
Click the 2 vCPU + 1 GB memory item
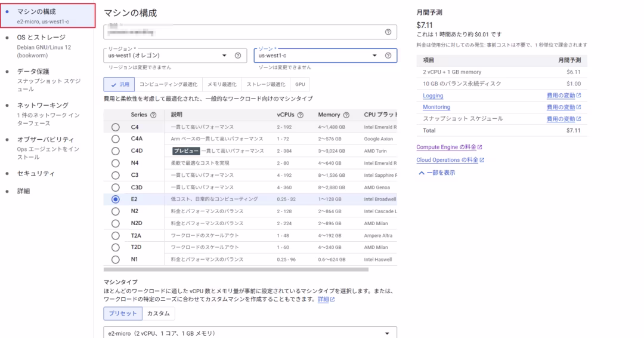pyautogui.click(x=452, y=72)
